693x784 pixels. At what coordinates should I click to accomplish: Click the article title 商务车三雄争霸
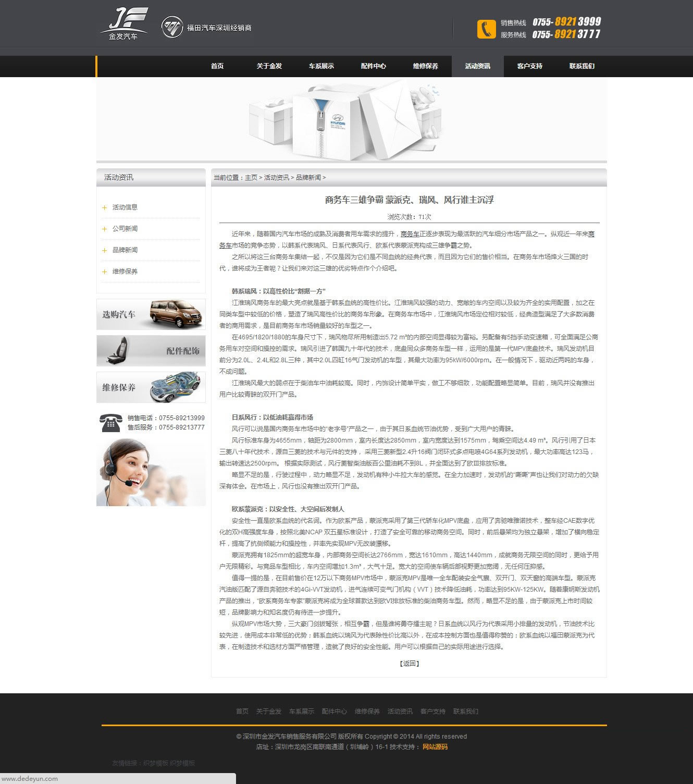pos(409,200)
